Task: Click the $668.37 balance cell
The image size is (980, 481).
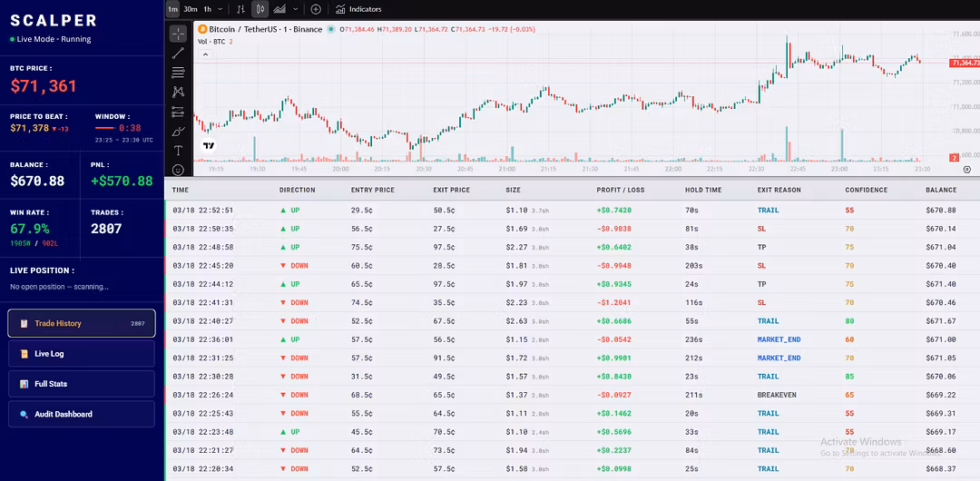Action: pyautogui.click(x=941, y=469)
